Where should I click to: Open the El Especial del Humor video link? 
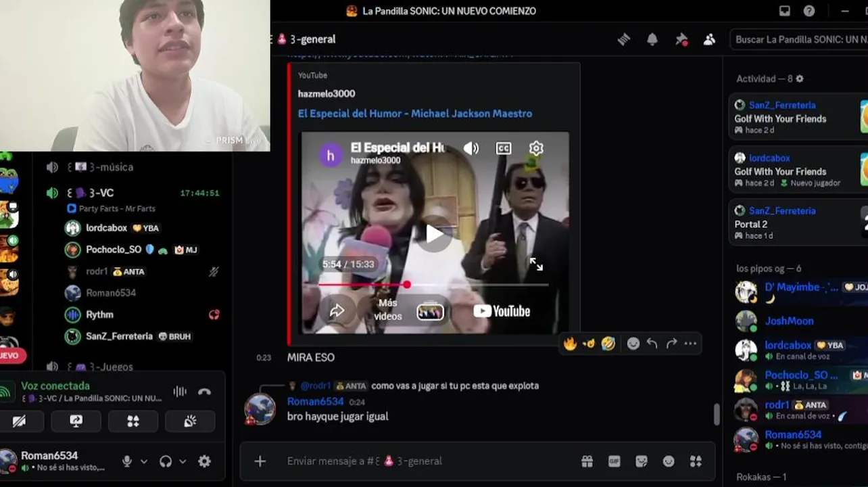[415, 114]
